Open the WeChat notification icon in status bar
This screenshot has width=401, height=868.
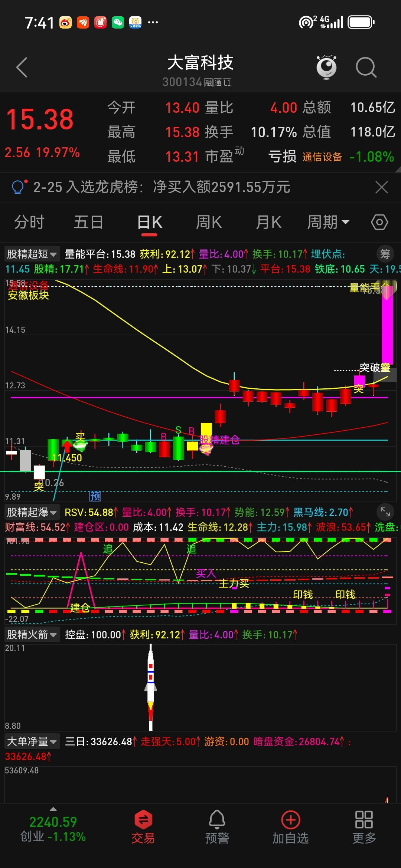click(x=118, y=23)
